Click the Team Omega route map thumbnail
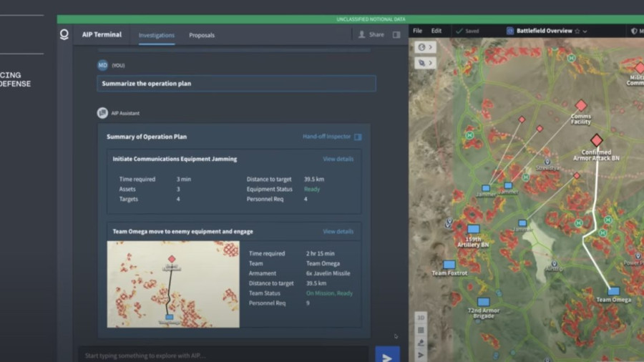This screenshot has height=362, width=644. (173, 284)
